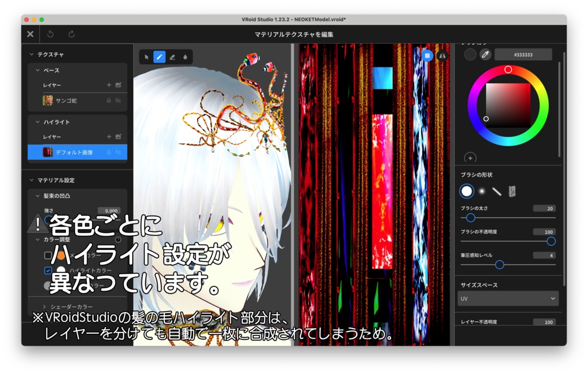Select the textured brush shape

coord(512,190)
